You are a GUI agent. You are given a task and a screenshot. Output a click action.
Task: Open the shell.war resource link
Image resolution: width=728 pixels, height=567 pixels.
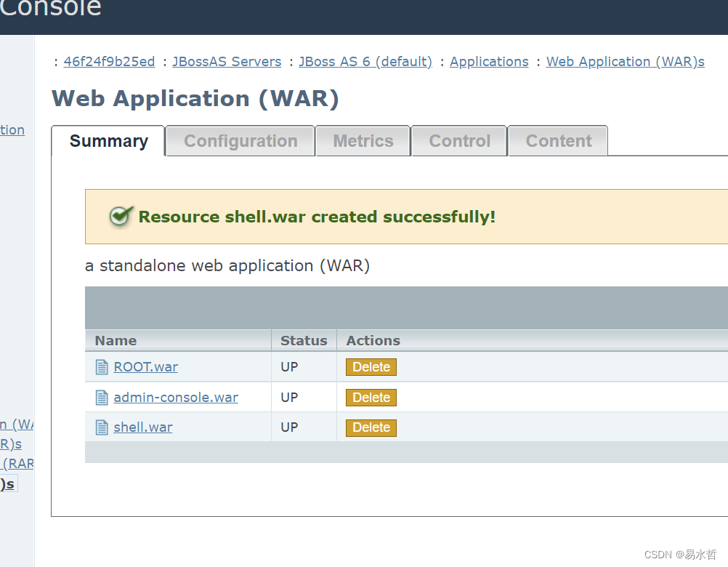143,427
